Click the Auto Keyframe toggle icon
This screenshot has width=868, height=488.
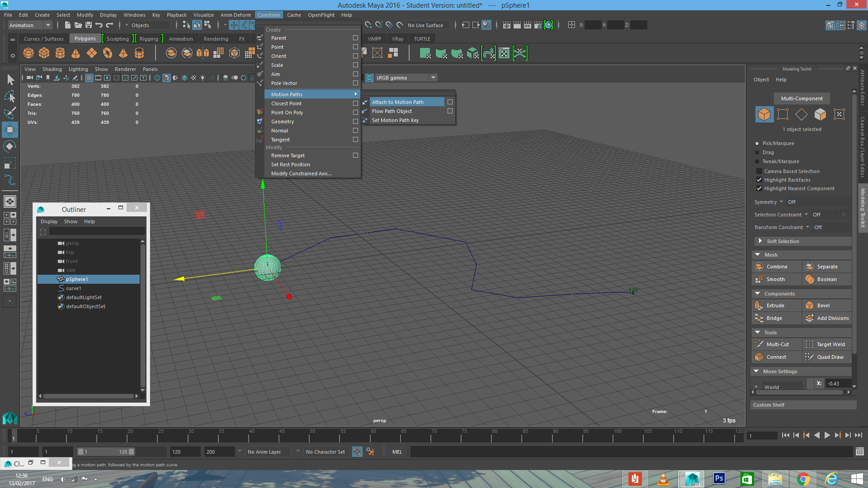pyautogui.click(x=357, y=451)
